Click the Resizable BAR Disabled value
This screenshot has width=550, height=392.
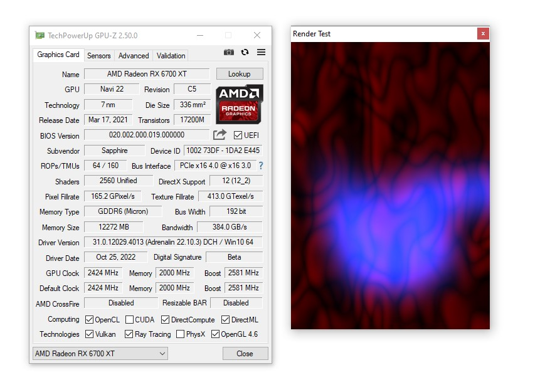(236, 302)
